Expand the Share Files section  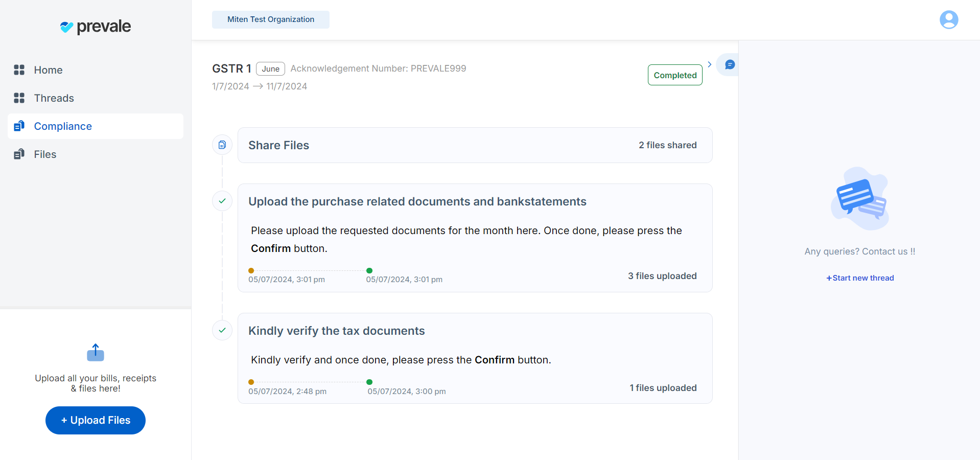point(475,145)
